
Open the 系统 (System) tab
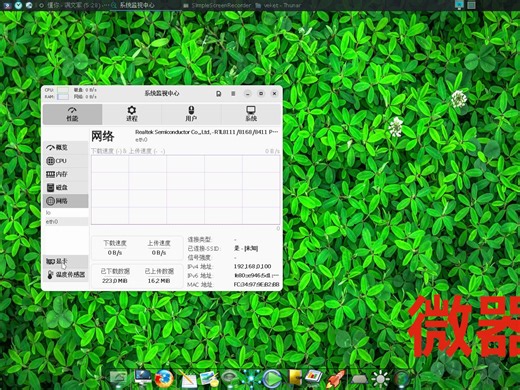pos(251,114)
